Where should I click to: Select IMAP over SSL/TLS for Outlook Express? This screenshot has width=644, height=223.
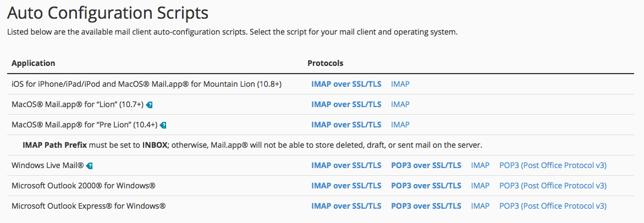tap(346, 206)
